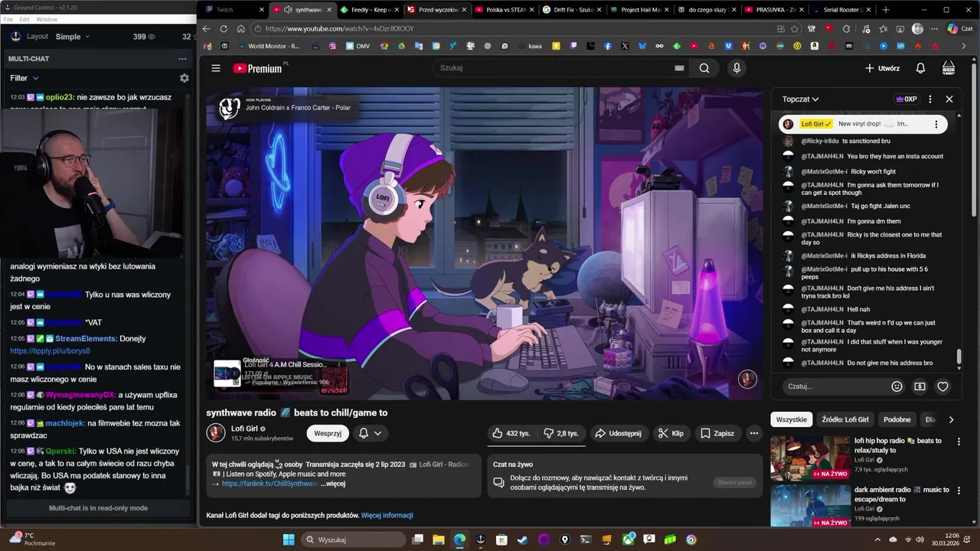Click inside the Czatuj... chat input field
The image size is (980, 551).
[835, 386]
